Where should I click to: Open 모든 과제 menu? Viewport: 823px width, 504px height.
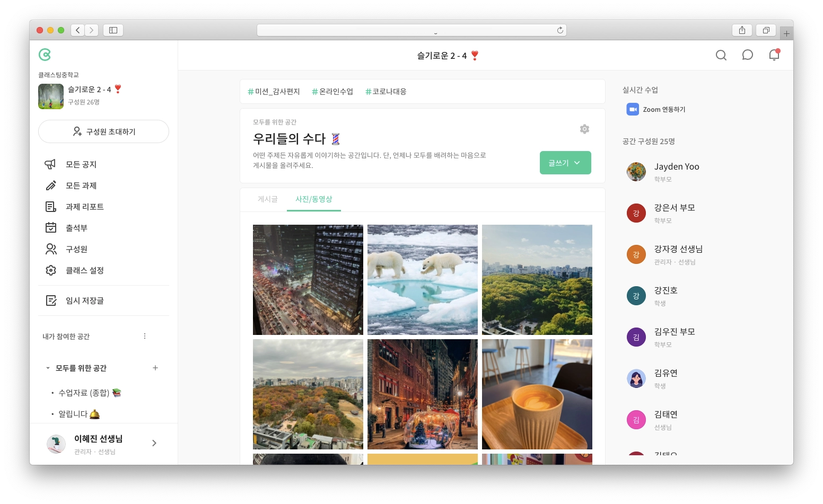point(81,185)
